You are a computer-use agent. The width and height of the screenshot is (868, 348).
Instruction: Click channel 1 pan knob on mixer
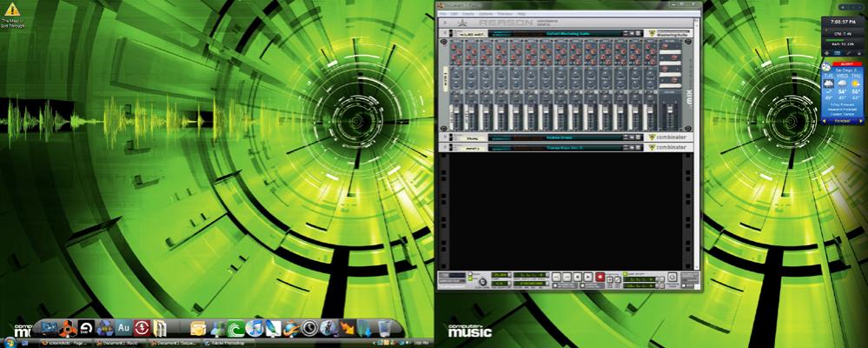(456, 97)
